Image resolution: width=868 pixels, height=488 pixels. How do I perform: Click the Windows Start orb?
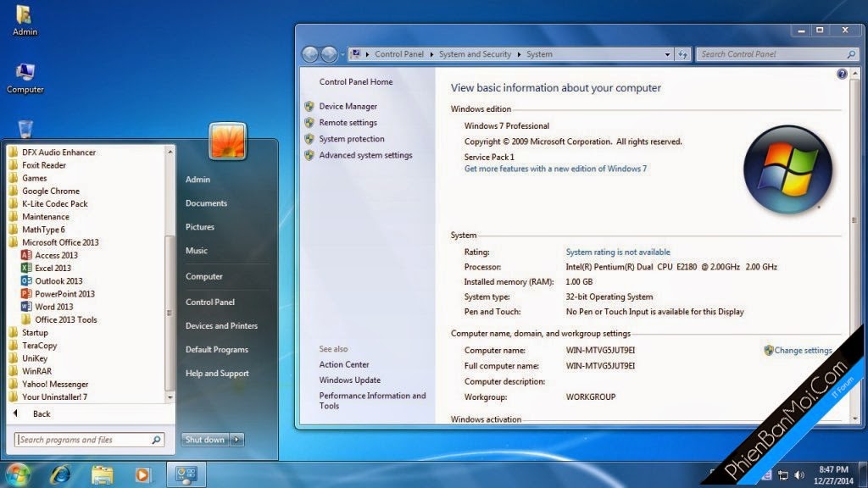tap(17, 474)
